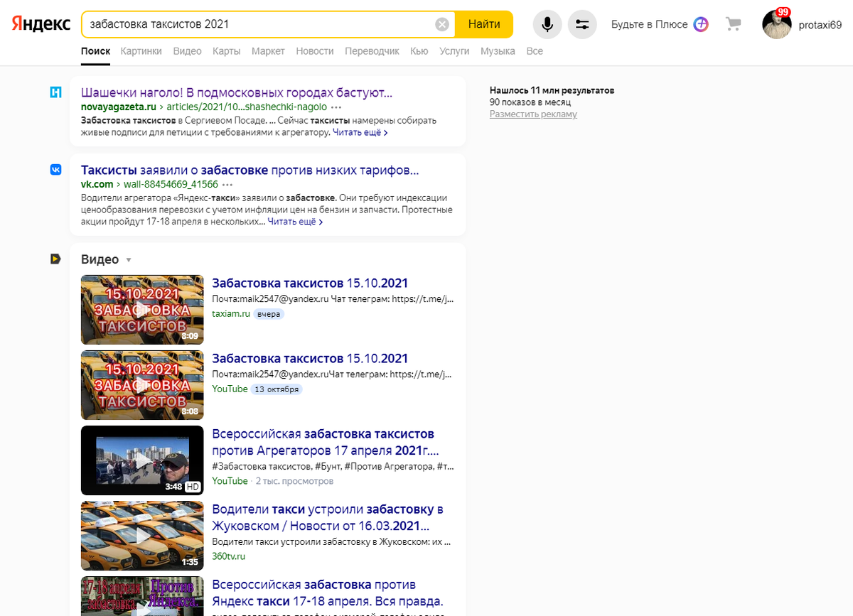Open the Новости tab

(315, 51)
